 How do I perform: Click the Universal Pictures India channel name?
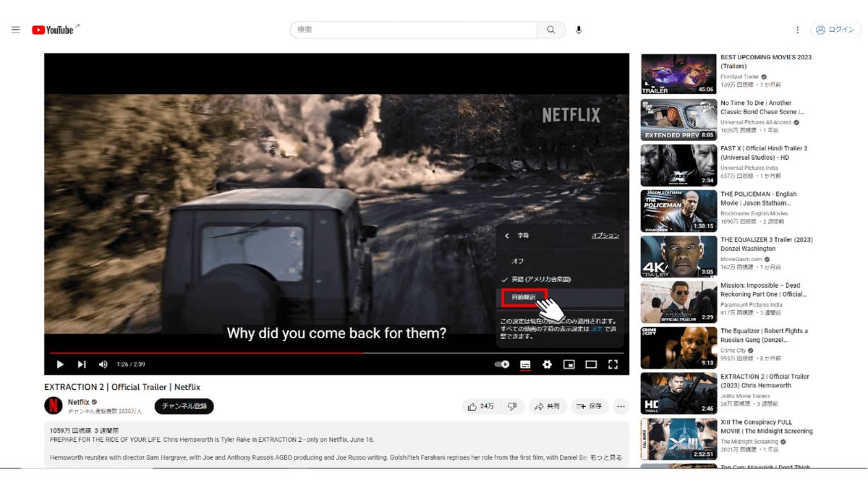(x=748, y=168)
